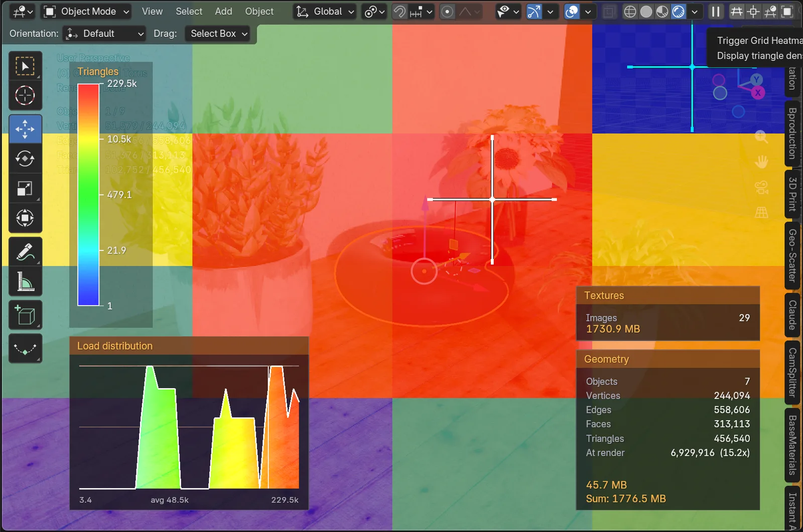The height and width of the screenshot is (532, 803).
Task: Click the 1730.9 MB images size value
Action: click(613, 329)
